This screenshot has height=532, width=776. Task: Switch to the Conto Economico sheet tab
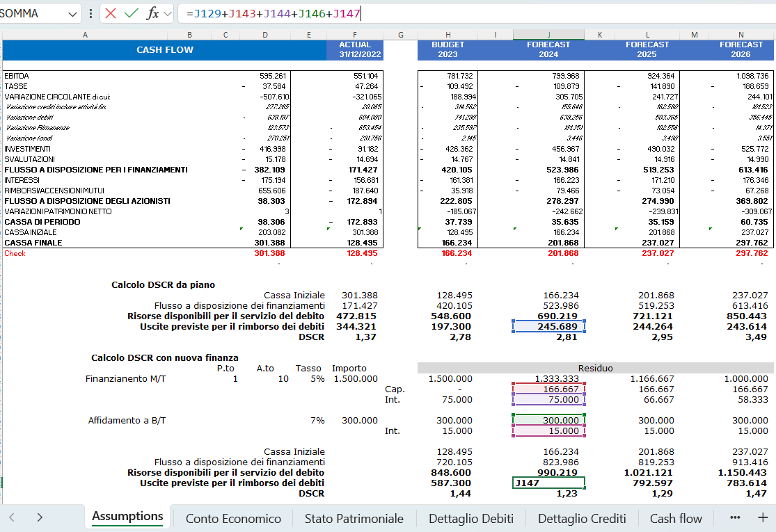point(233,518)
